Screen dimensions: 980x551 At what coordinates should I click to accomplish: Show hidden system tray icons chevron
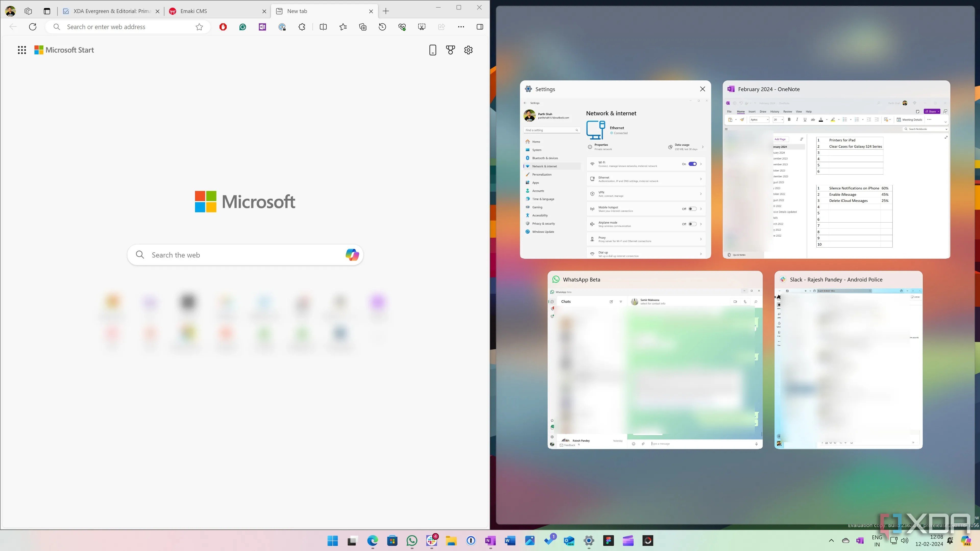tap(831, 540)
